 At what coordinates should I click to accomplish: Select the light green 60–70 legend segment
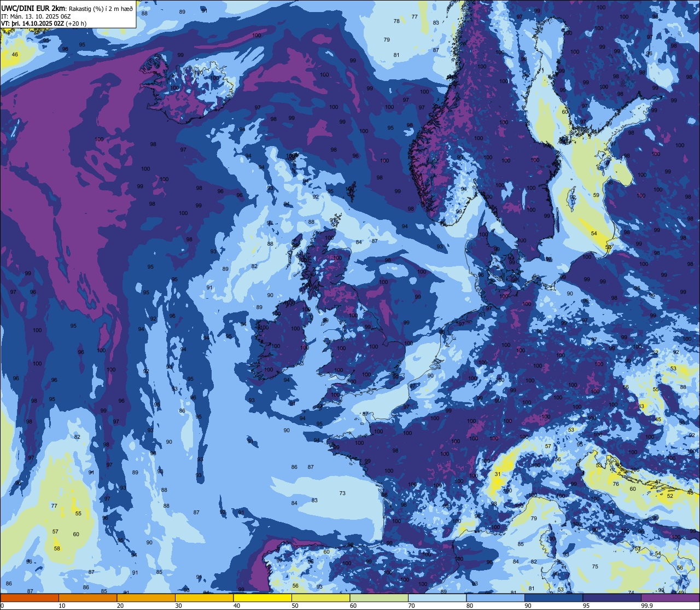[x=379, y=597]
